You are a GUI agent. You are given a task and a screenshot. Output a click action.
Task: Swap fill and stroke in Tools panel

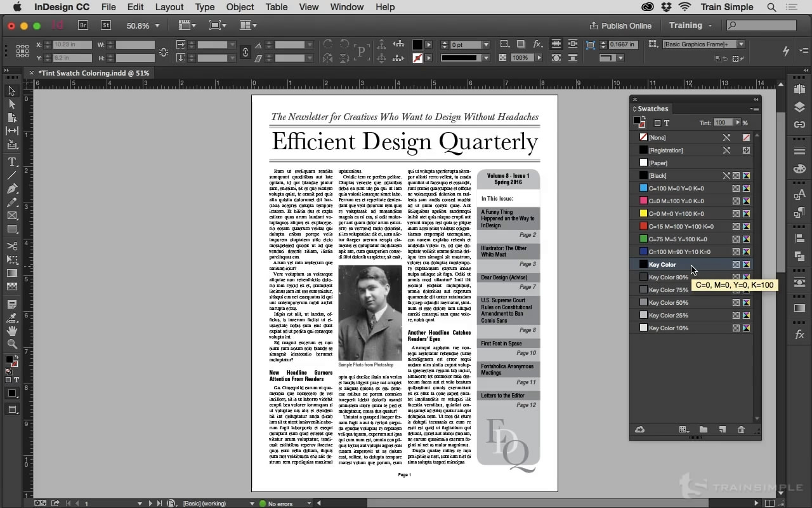16,358
